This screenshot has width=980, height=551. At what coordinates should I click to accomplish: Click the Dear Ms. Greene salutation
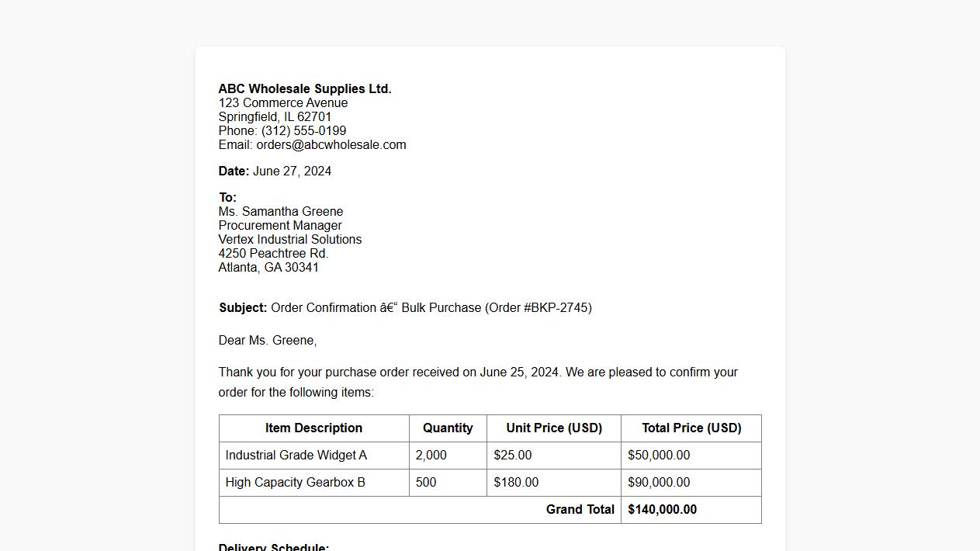[x=268, y=341]
